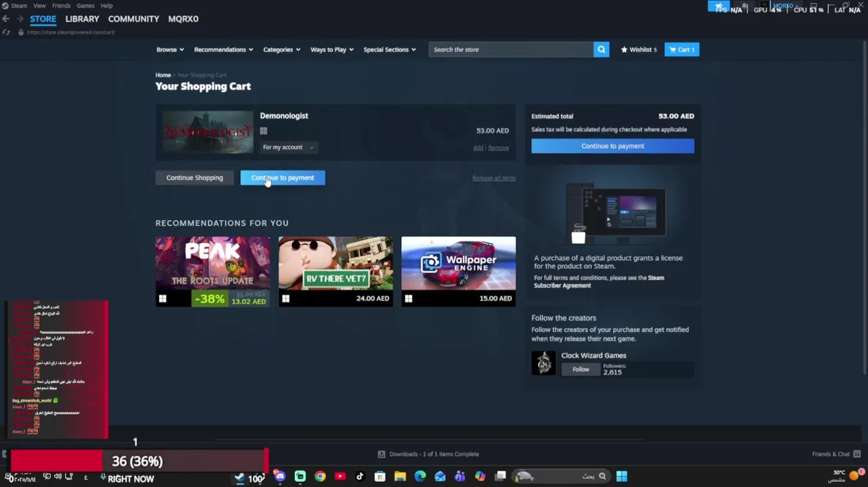Open the Wallpaper Engine recommendation card
Viewport: 868px width, 487px height.
tap(458, 271)
